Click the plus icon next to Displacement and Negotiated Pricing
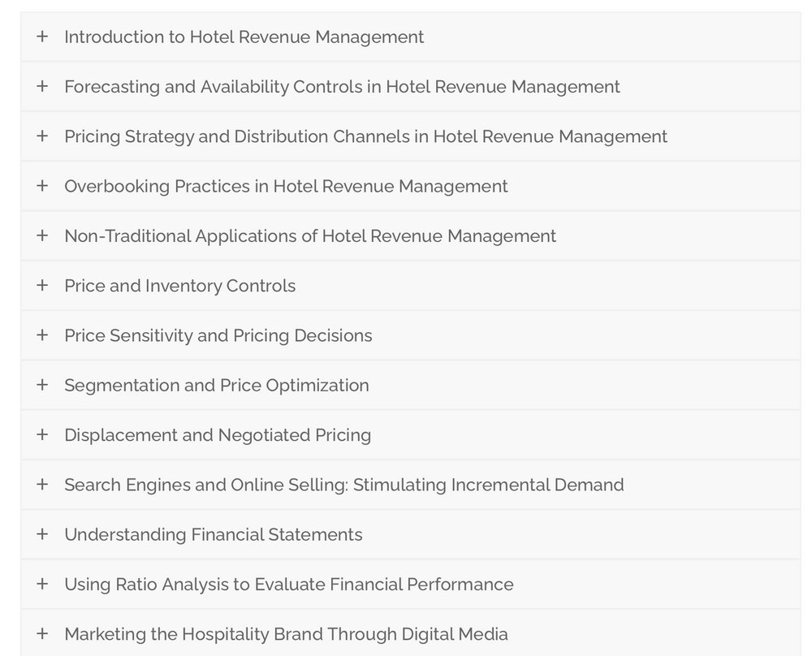 click(42, 434)
